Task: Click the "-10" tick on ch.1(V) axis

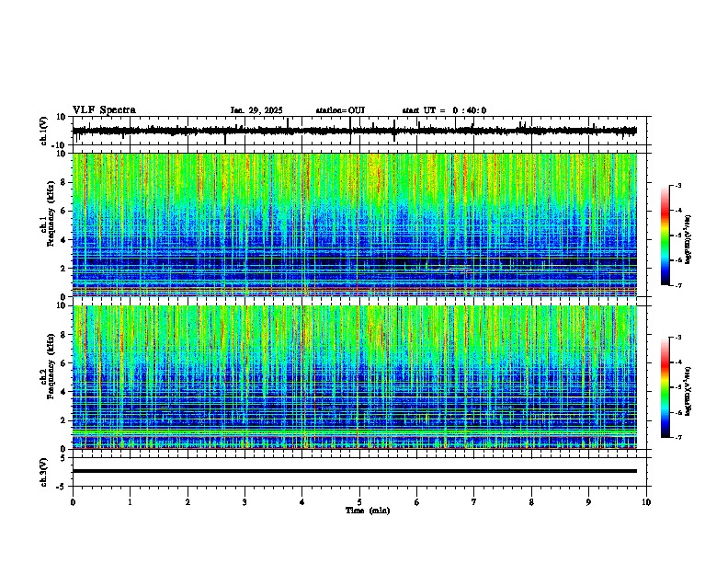Action: [60, 144]
